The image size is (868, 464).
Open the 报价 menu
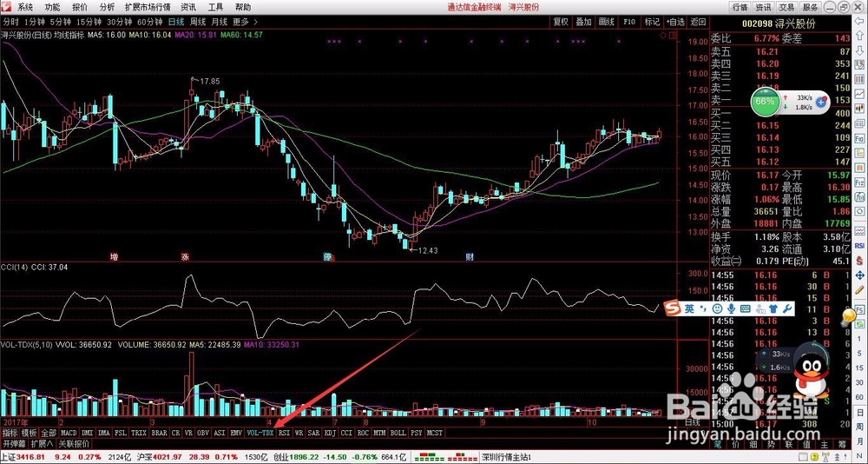(x=80, y=7)
